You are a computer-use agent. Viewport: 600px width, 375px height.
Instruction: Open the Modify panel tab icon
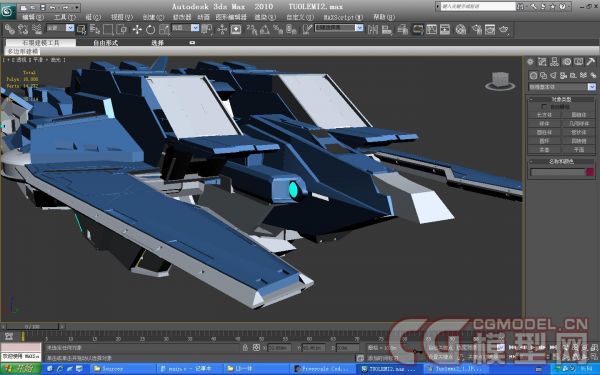542,62
